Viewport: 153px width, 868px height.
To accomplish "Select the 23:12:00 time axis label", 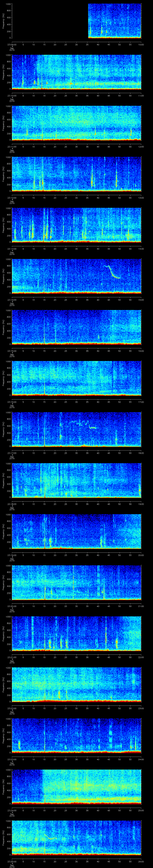I will click(x=12, y=197).
